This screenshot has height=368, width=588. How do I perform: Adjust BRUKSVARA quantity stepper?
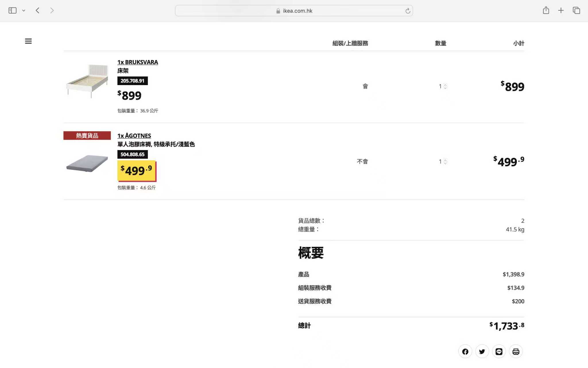pyautogui.click(x=445, y=86)
